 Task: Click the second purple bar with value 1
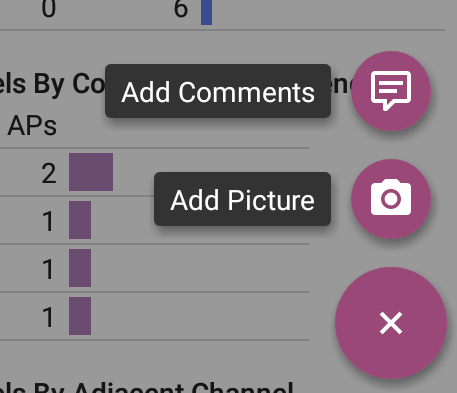[x=80, y=268]
